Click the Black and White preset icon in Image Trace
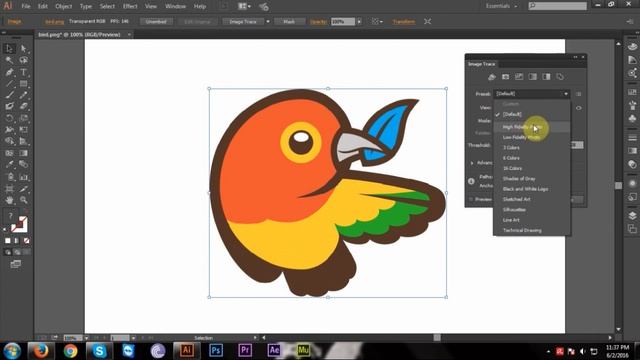The width and height of the screenshot is (640, 360). coord(546,77)
